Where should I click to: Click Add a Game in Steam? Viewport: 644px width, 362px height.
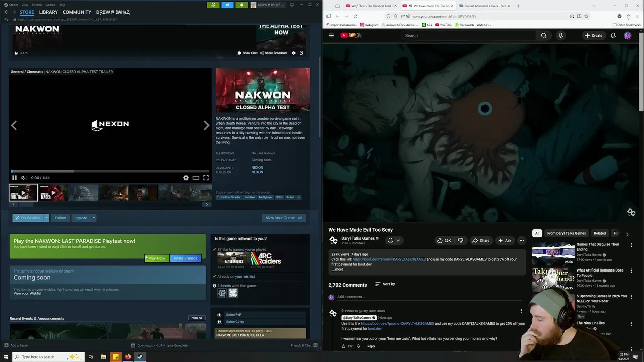pos(16,345)
